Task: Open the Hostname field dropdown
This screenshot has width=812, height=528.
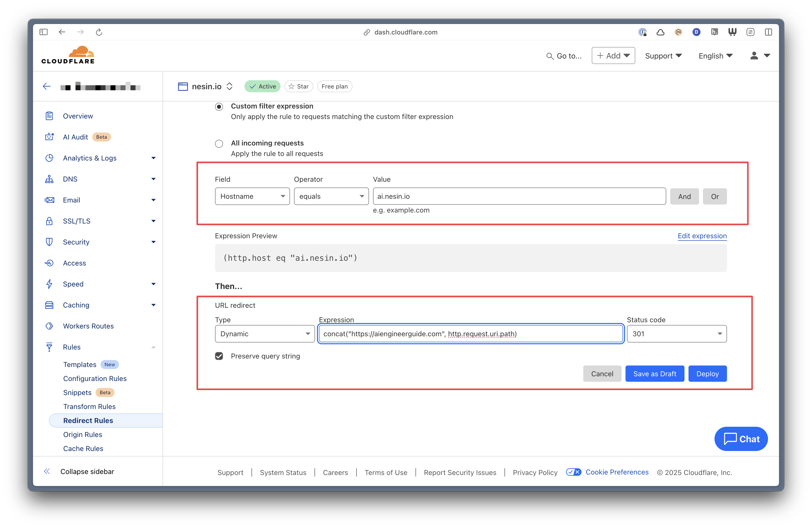Action: click(x=252, y=196)
